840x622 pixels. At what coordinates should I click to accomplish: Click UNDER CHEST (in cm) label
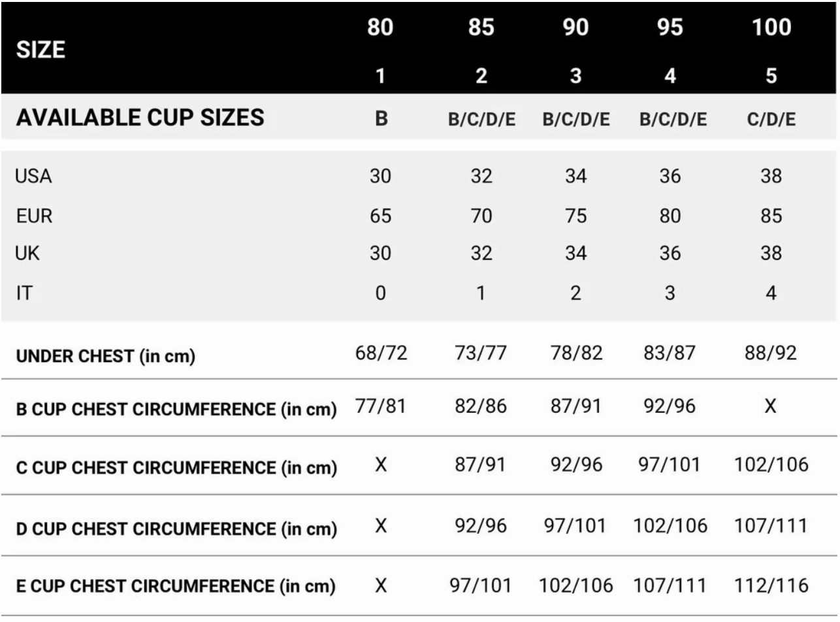click(x=105, y=357)
